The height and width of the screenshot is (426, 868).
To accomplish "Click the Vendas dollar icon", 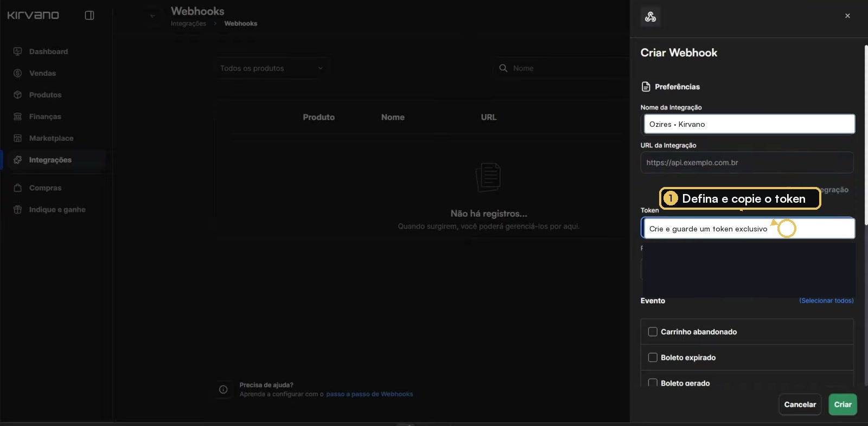I will [x=18, y=73].
